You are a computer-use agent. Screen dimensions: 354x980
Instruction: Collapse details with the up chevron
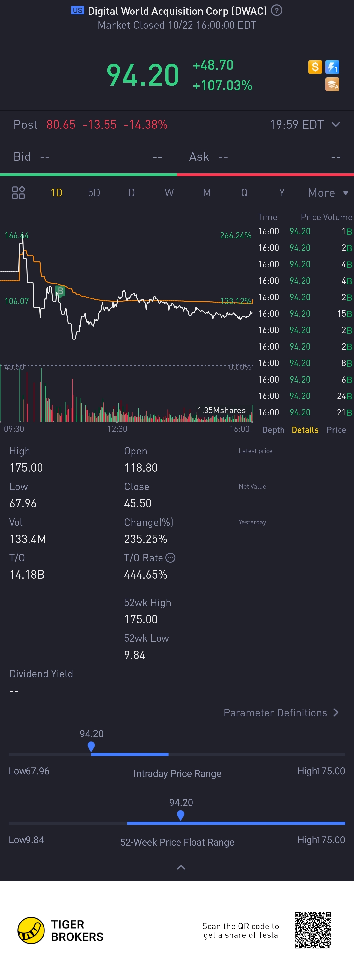(x=181, y=867)
